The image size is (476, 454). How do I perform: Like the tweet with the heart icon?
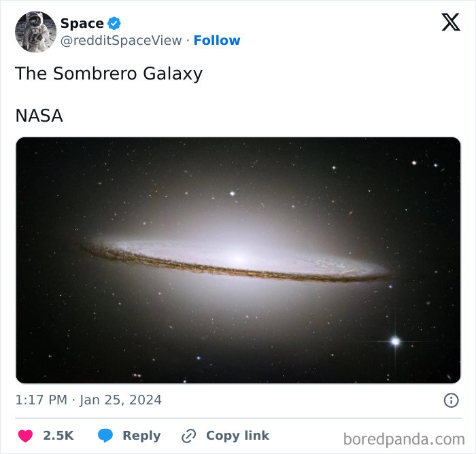(26, 436)
